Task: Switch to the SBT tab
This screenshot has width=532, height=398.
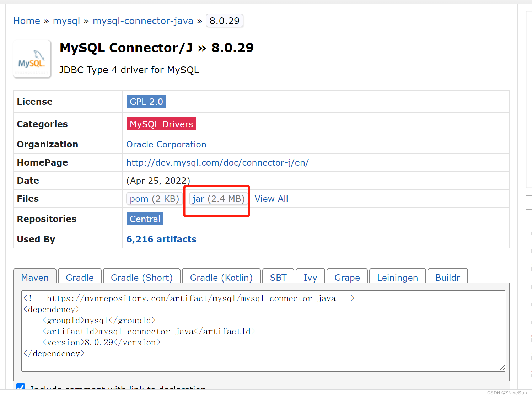Action: click(278, 276)
